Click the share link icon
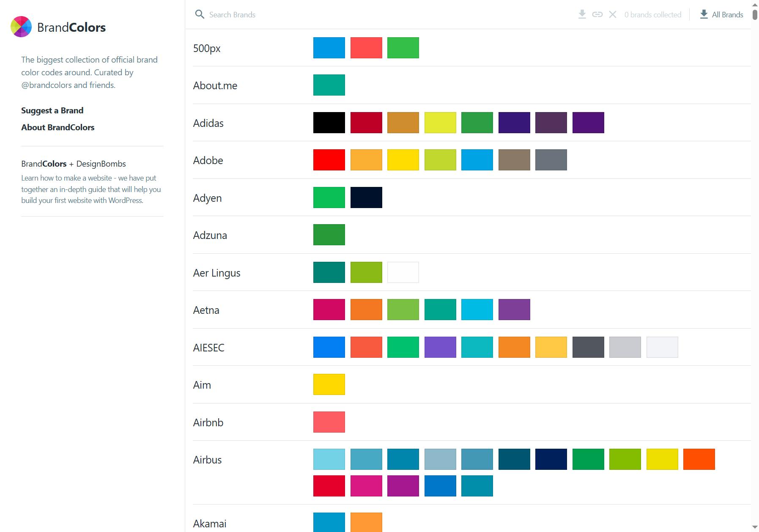The image size is (759, 532). coord(597,14)
